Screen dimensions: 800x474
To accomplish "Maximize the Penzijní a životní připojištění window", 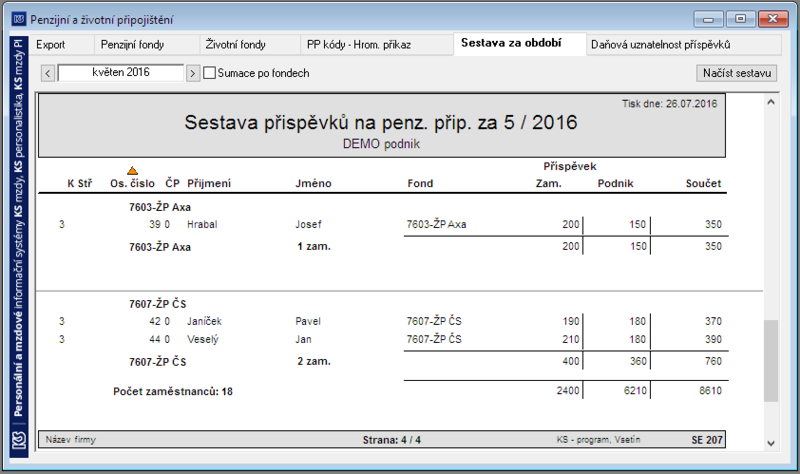I will [x=740, y=19].
